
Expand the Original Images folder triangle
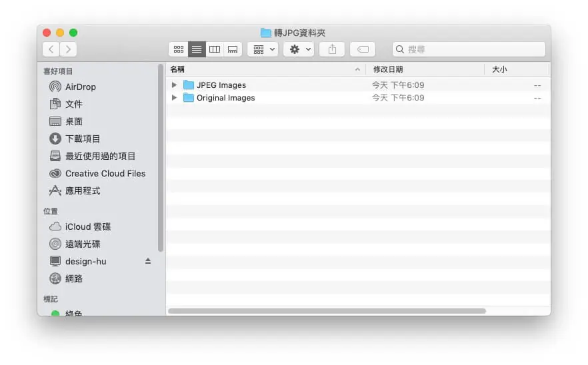174,97
